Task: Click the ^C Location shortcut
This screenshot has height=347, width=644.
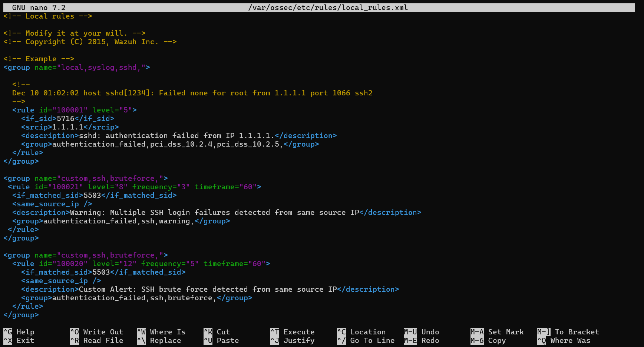Action: click(x=361, y=332)
